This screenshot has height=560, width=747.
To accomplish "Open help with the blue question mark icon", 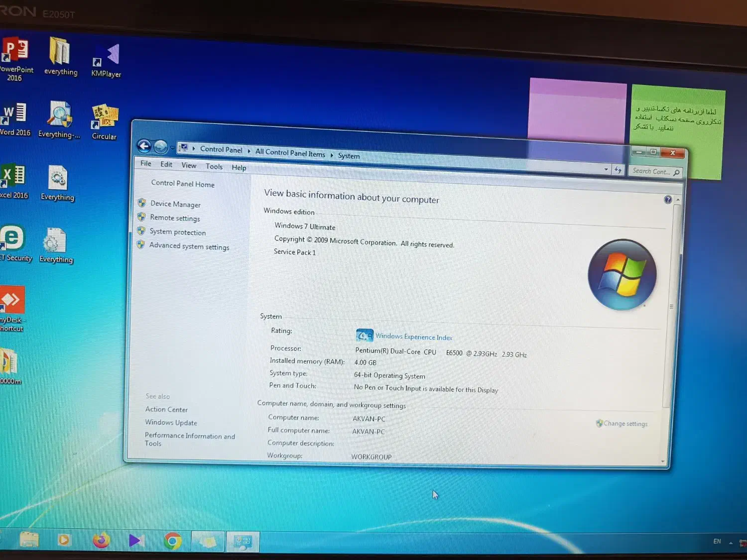I will tap(668, 200).
